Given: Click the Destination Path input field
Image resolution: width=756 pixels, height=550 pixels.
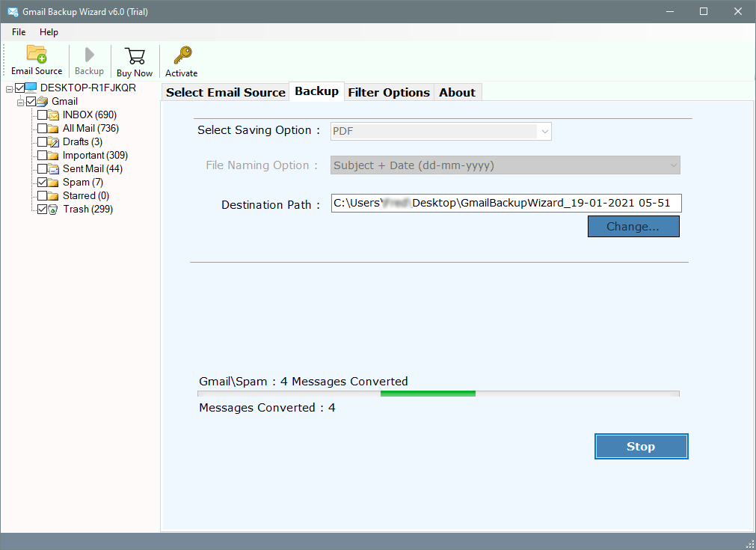Looking at the screenshot, I should pos(506,203).
